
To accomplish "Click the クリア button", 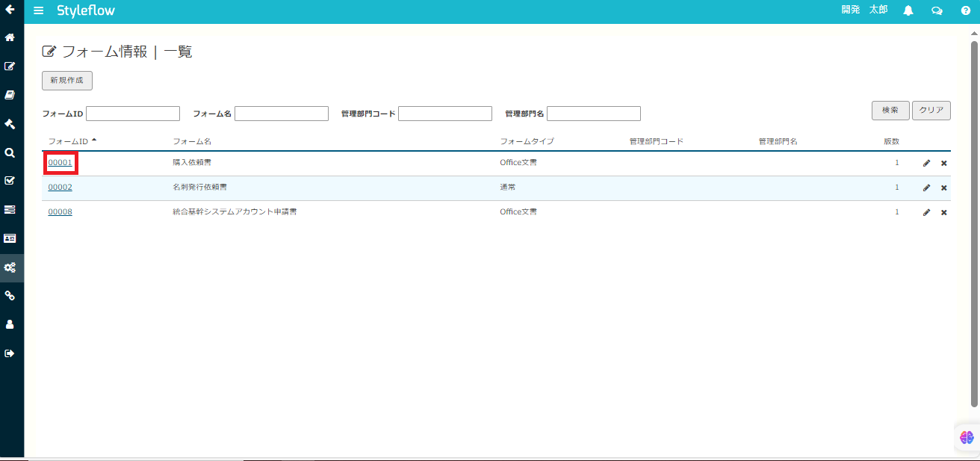I will click(931, 110).
